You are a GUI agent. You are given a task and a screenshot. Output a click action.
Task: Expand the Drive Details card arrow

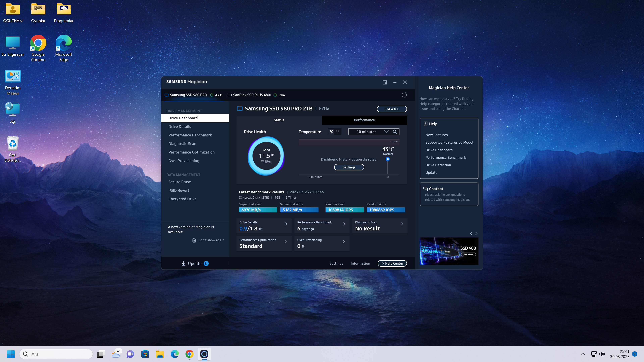coord(286,224)
